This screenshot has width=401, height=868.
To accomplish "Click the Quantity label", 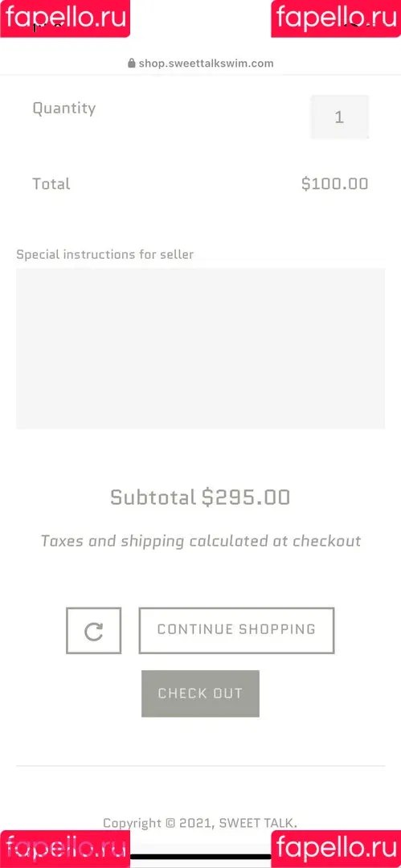I will pyautogui.click(x=64, y=108).
